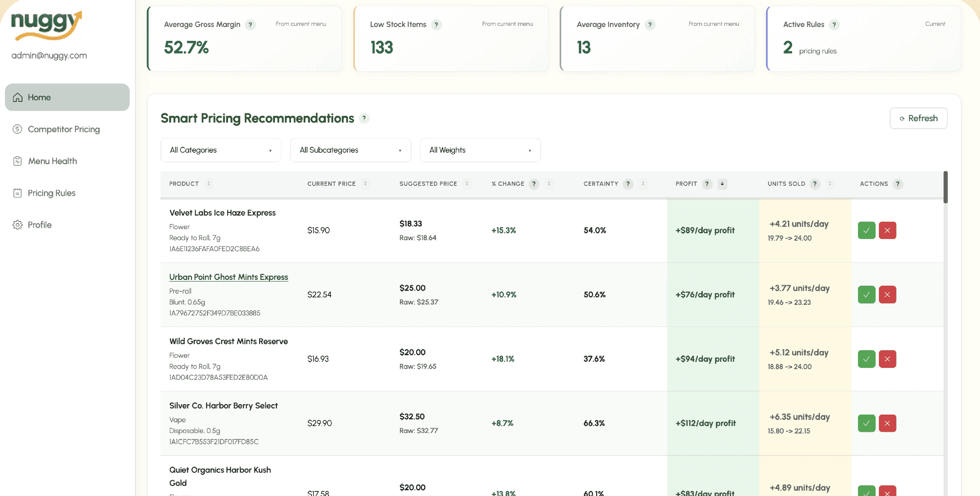Image resolution: width=980 pixels, height=496 pixels.
Task: Open the All Weights filter dropdown
Action: coord(480,150)
